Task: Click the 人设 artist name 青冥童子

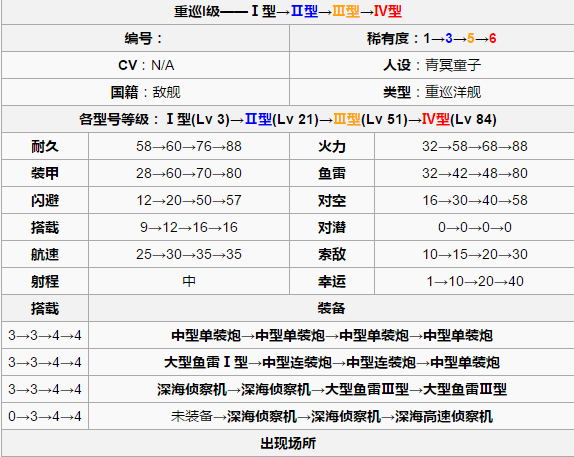Action: coord(453,65)
